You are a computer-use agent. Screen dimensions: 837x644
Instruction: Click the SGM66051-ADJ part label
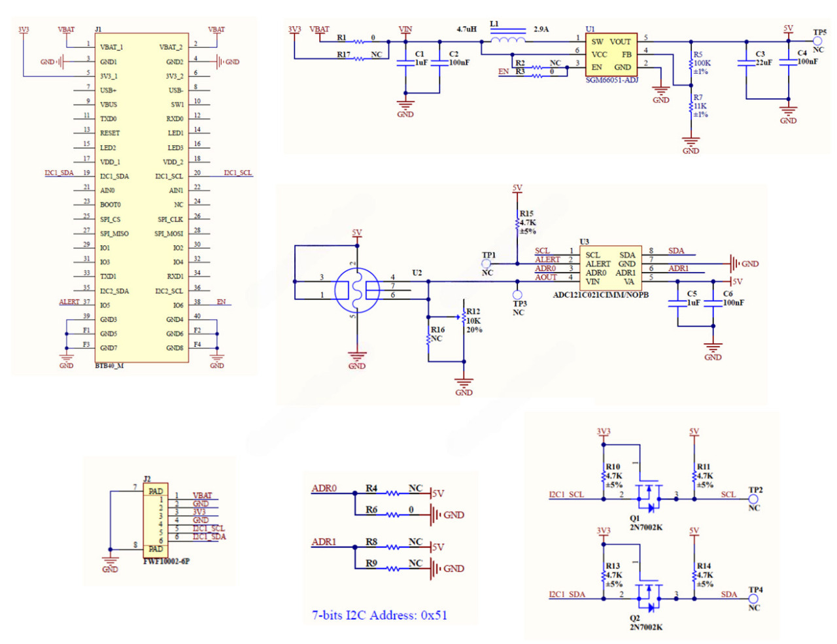pyautogui.click(x=611, y=80)
